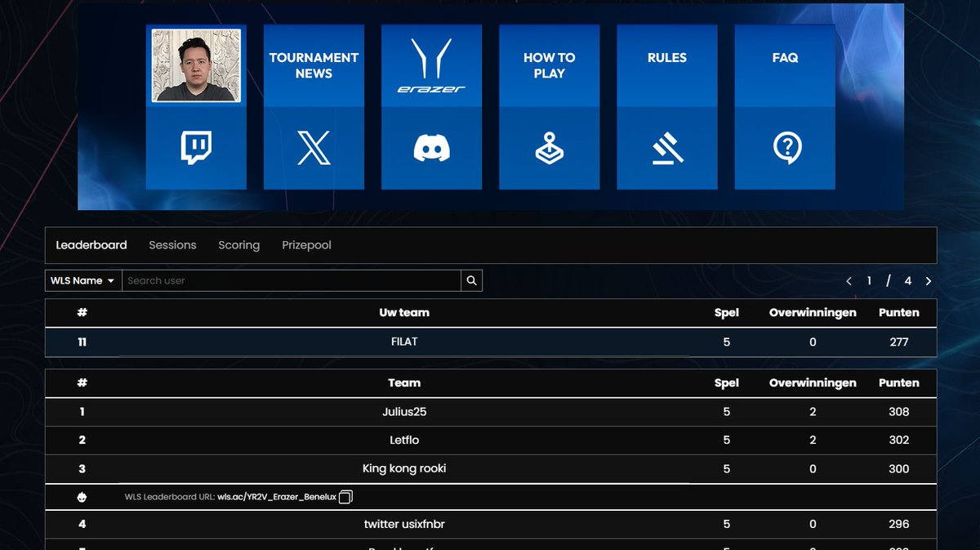This screenshot has width=980, height=550.
Task: Switch to the Scoring tab
Action: click(x=238, y=245)
